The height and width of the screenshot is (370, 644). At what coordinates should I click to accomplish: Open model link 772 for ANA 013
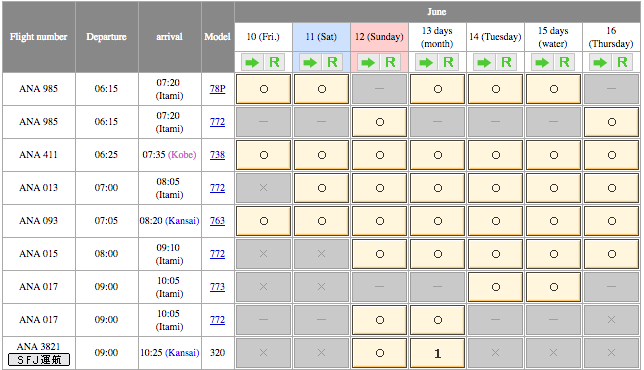coord(217,188)
